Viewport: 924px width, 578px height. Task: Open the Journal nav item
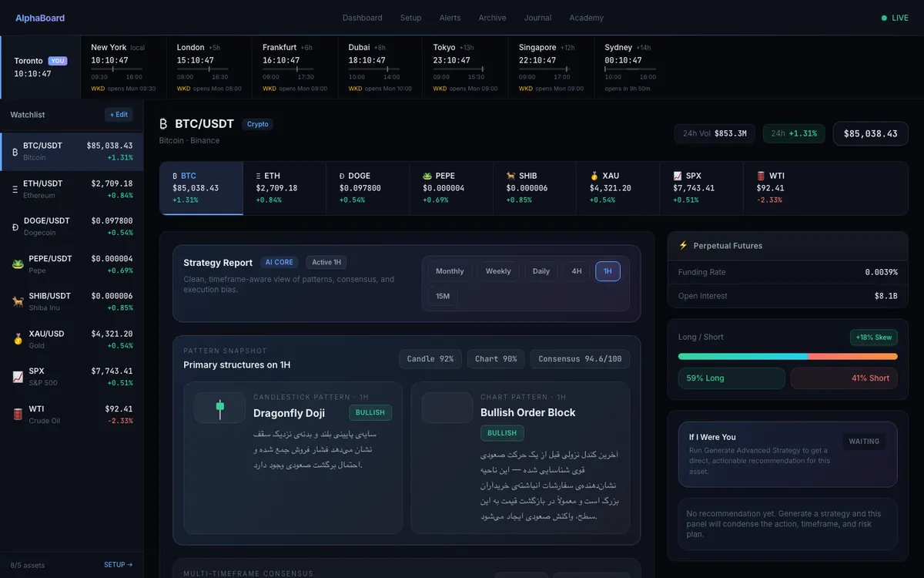point(538,18)
